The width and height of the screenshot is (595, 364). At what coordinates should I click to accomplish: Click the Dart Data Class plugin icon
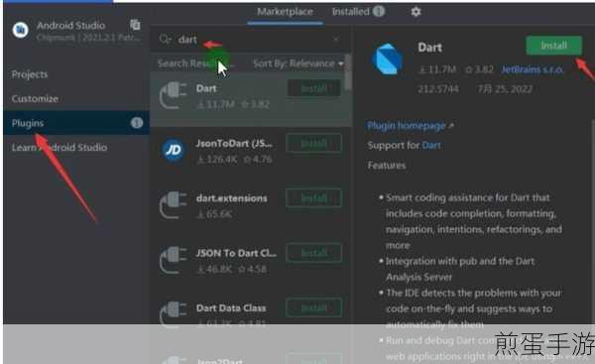click(173, 314)
